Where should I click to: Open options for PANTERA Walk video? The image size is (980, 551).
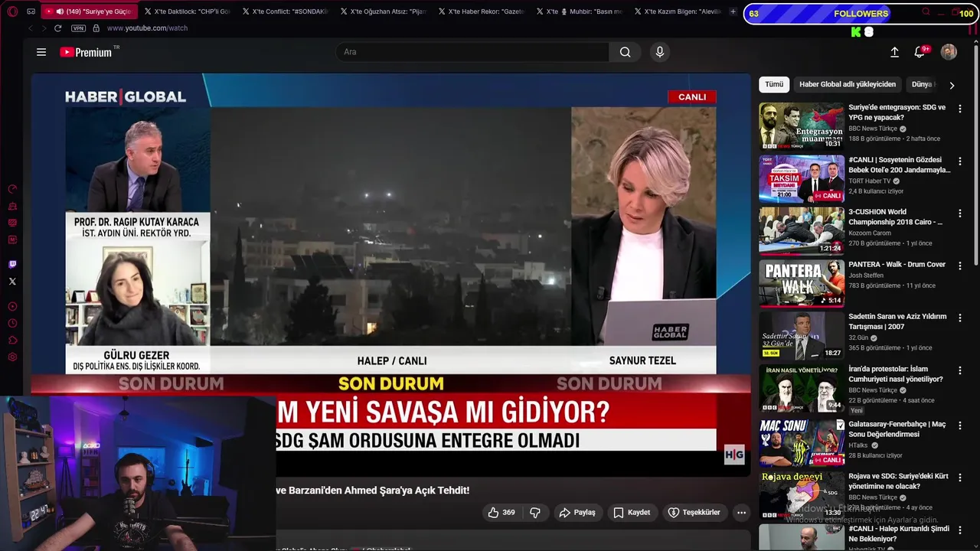pos(959,266)
